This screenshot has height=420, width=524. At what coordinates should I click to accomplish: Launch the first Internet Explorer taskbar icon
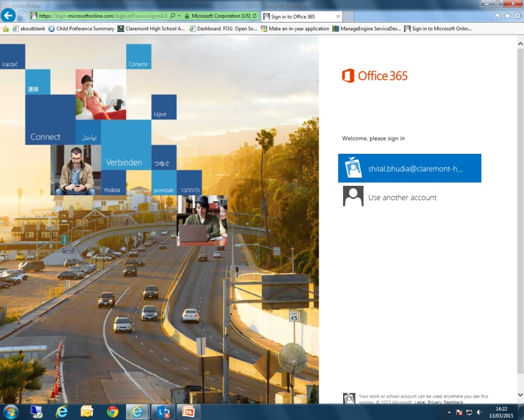point(62,412)
